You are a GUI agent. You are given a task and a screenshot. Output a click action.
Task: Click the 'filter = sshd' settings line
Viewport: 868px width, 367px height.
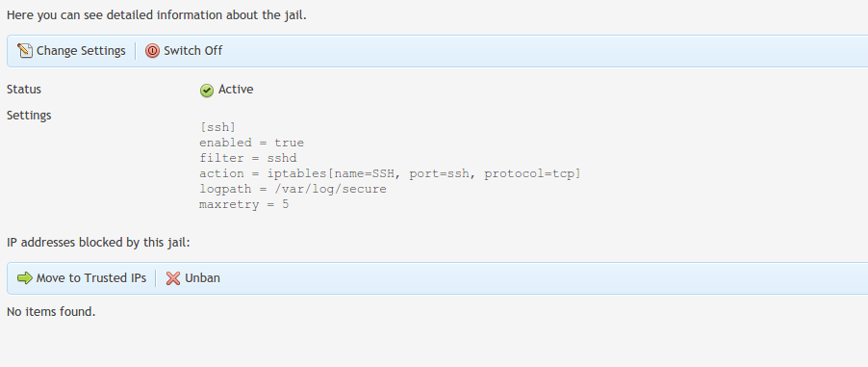[x=247, y=158]
